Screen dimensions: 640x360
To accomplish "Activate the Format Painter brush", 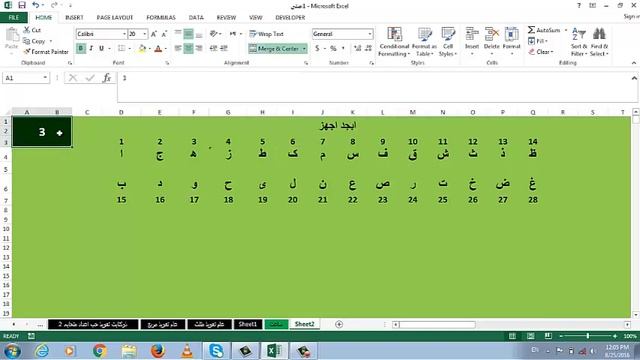I will click(27, 52).
